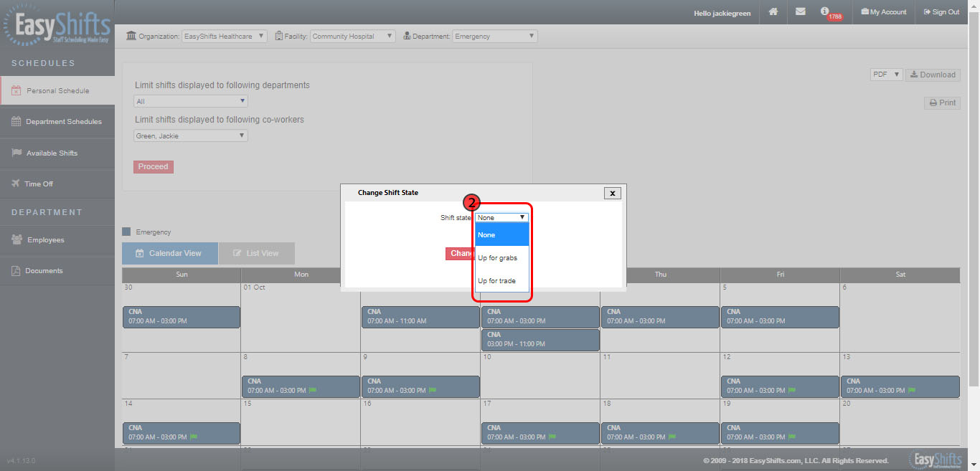Click the version text v4.1.13.0
Screen dimensions: 980x471
pyautogui.click(x=22, y=460)
